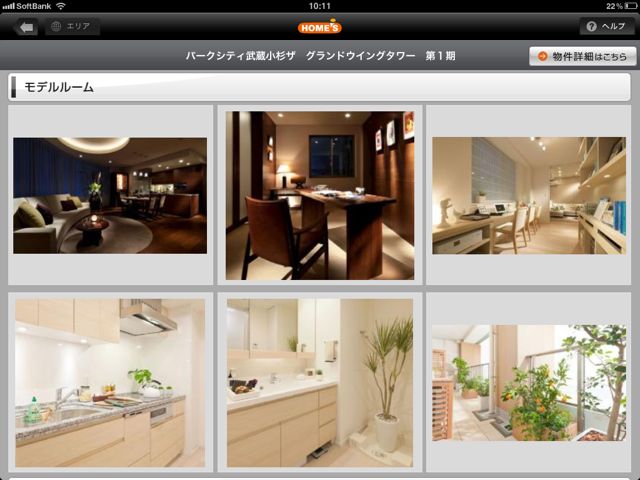Tap the SoftBank carrier label
This screenshot has height=480, width=640.
pyautogui.click(x=34, y=6)
